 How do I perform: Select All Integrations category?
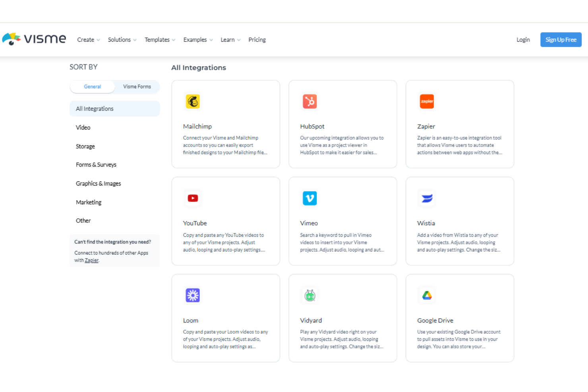[x=115, y=108]
